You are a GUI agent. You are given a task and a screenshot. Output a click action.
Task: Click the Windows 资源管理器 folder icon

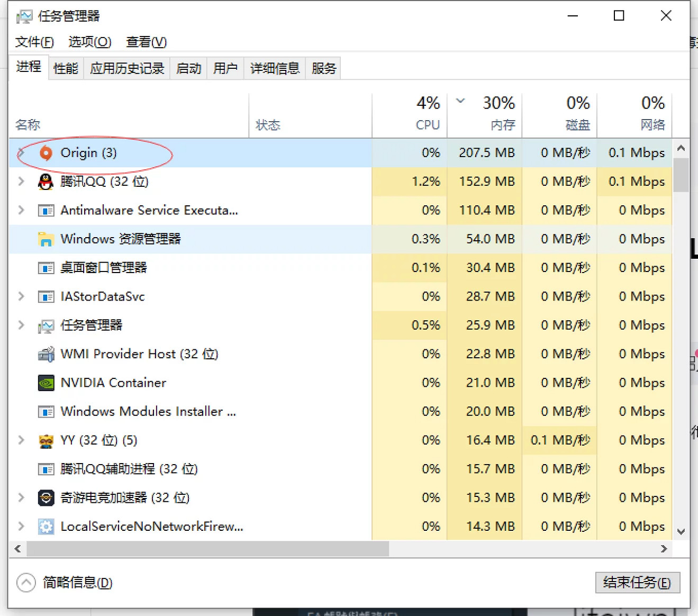tap(46, 239)
